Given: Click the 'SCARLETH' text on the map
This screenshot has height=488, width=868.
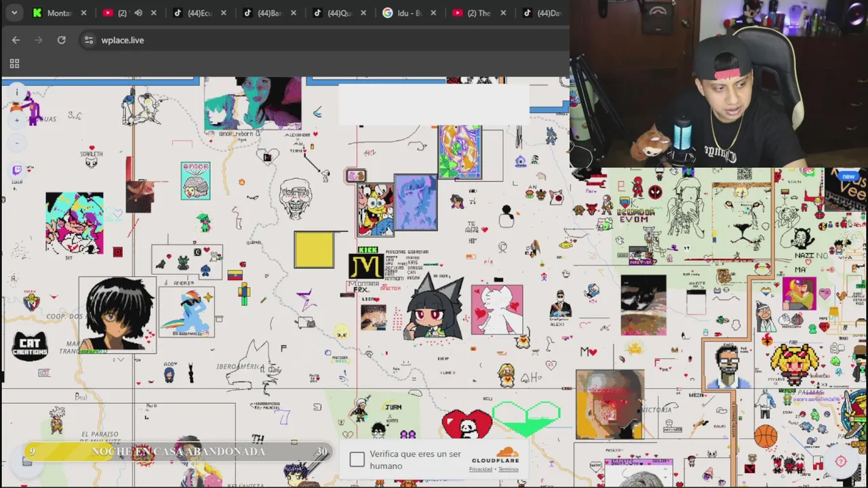Looking at the screenshot, I should 92,155.
